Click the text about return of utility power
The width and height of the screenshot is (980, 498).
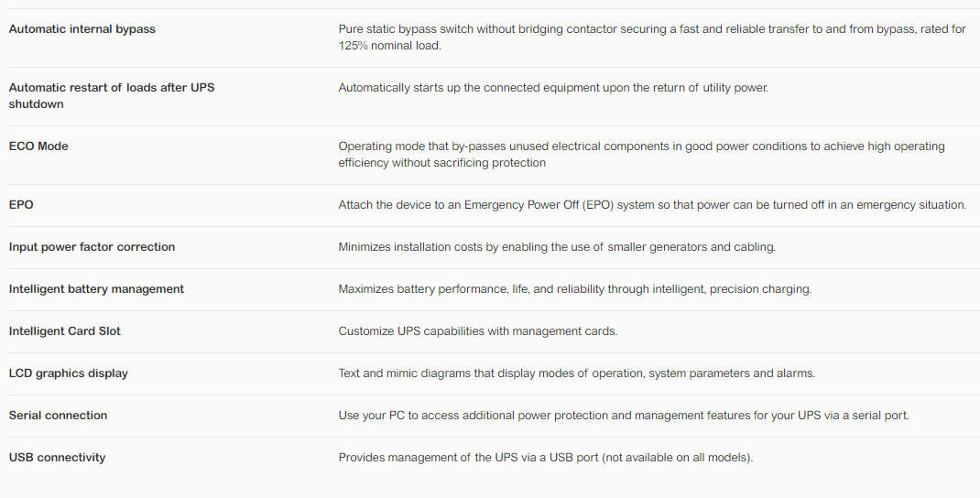pyautogui.click(x=553, y=88)
